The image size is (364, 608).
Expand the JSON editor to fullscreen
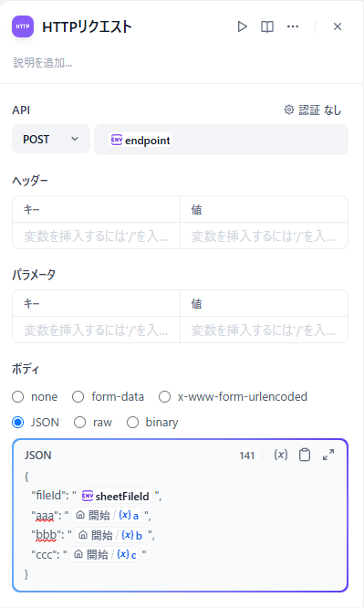pyautogui.click(x=328, y=455)
